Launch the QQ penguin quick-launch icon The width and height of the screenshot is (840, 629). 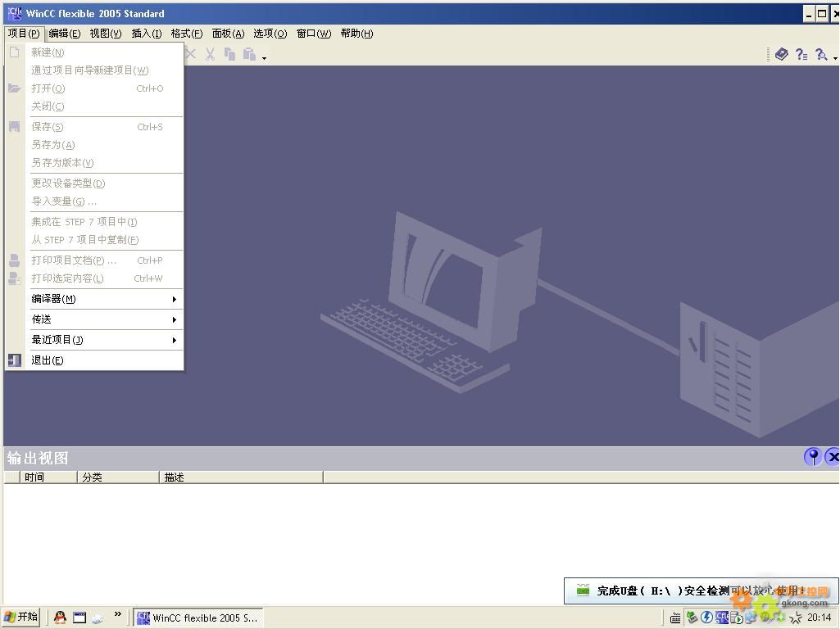(x=60, y=618)
